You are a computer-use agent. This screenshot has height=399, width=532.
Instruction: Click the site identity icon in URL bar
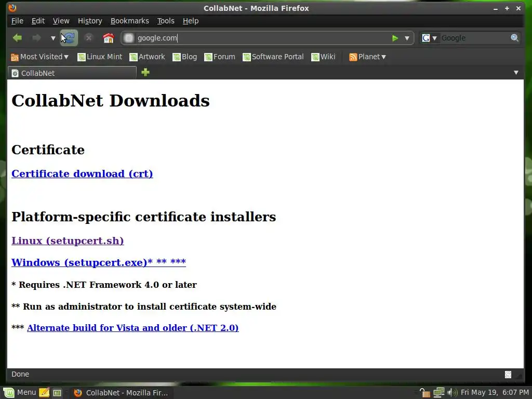(129, 38)
